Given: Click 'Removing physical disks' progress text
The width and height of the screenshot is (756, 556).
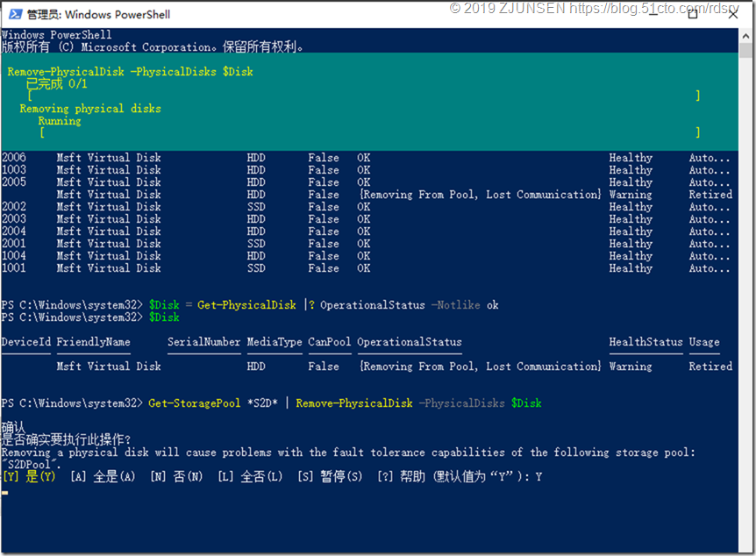Looking at the screenshot, I should tap(90, 109).
